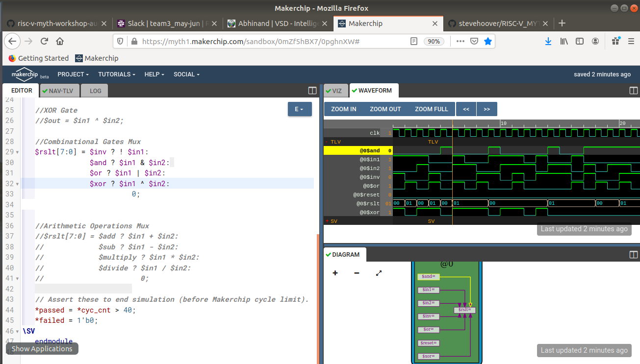
Task: Open PROJECT dropdown menu
Action: point(73,74)
